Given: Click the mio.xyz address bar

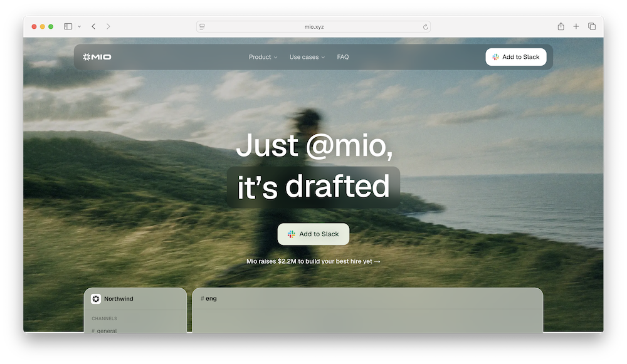Looking at the screenshot, I should point(313,27).
